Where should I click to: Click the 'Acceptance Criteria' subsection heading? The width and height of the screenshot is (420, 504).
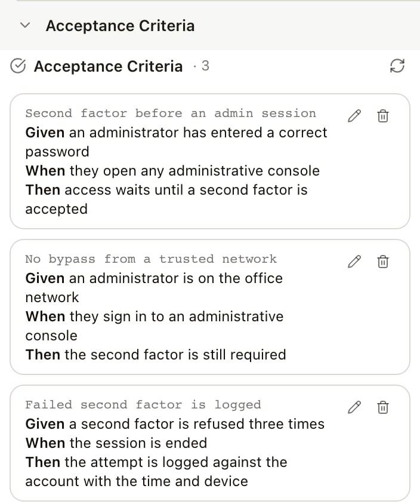click(x=108, y=66)
